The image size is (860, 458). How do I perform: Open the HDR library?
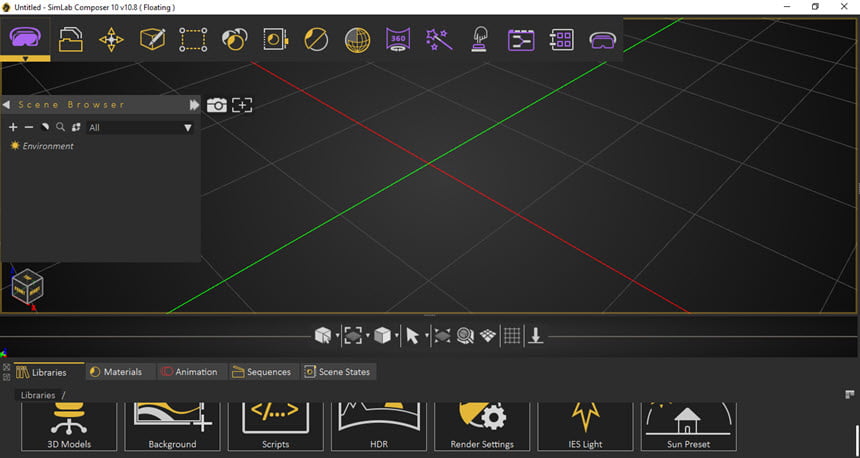378,427
